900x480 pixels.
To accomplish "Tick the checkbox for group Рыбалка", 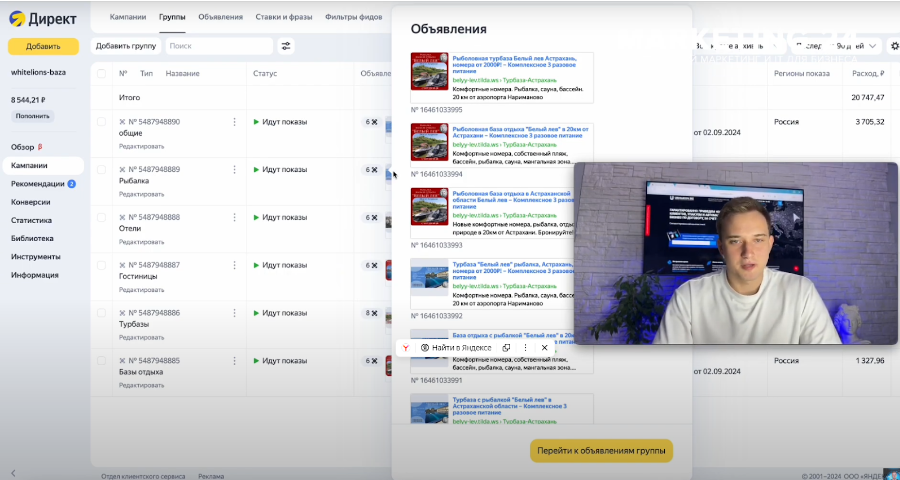I will 101,169.
